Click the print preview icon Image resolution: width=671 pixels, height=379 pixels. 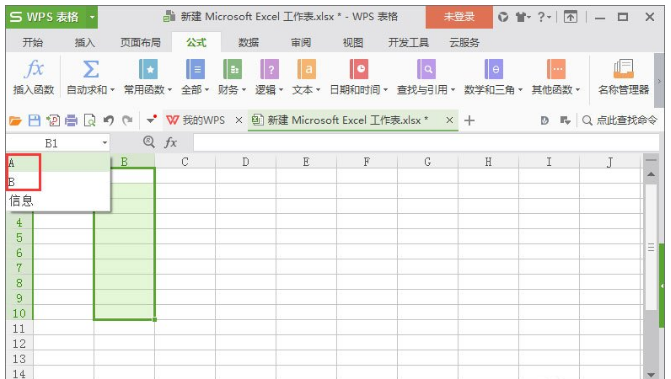click(x=89, y=121)
